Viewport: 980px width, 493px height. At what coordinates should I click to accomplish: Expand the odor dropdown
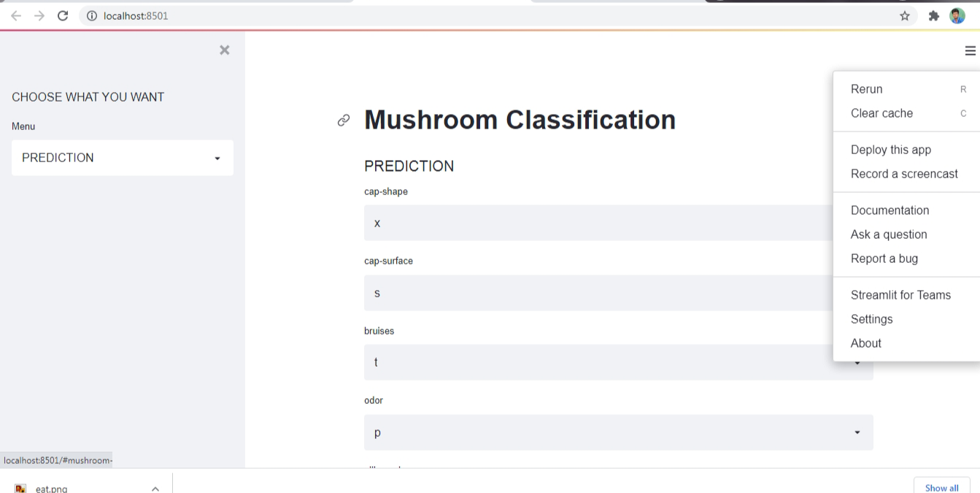(x=617, y=432)
